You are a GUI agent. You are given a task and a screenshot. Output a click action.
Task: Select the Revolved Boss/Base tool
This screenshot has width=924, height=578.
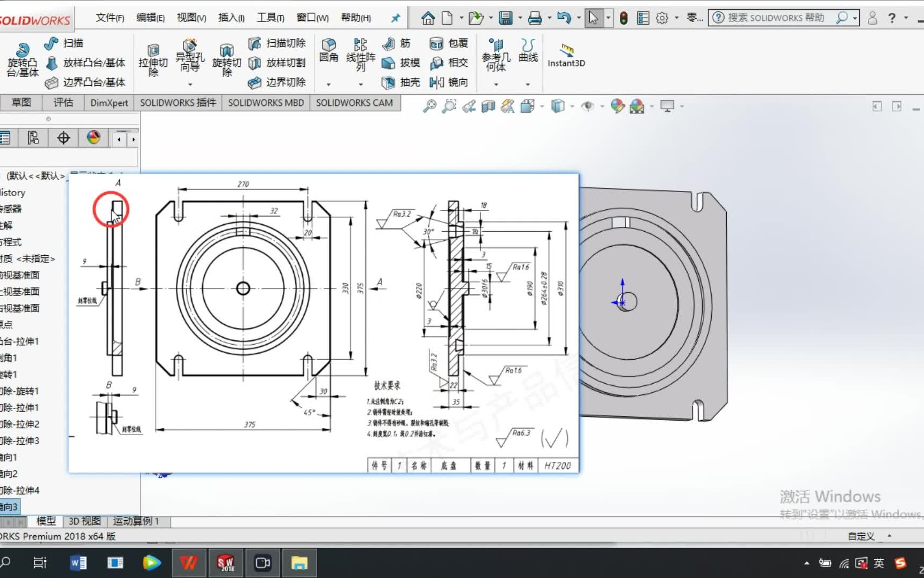click(x=22, y=60)
